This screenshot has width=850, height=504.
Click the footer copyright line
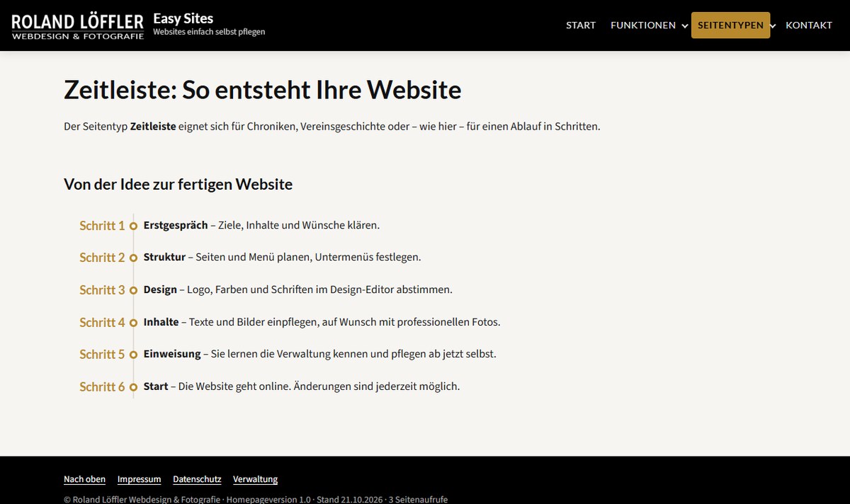[256, 499]
